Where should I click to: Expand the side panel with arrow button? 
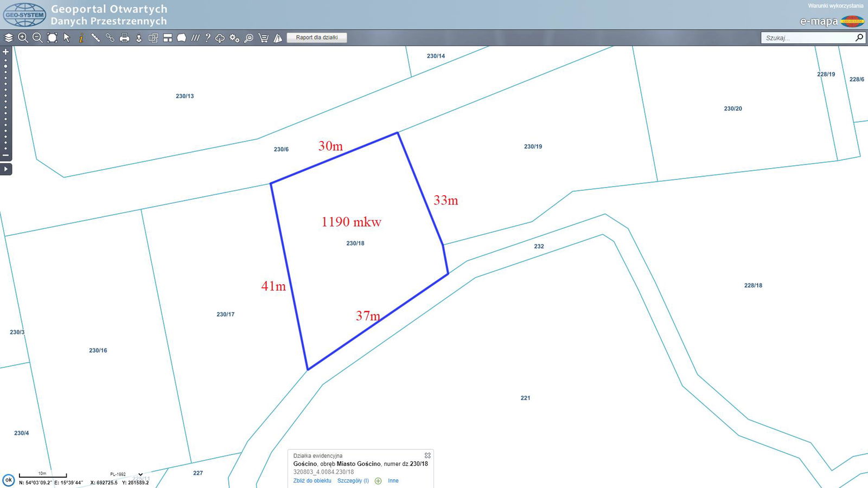click(x=6, y=169)
